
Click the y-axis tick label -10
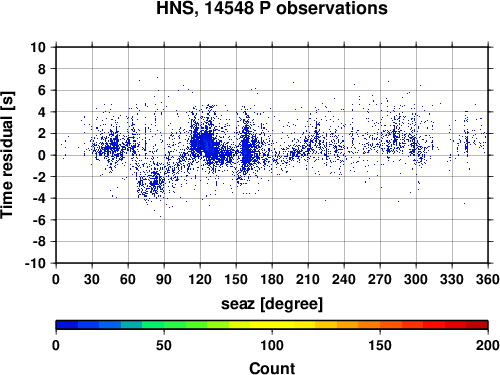[x=35, y=263]
